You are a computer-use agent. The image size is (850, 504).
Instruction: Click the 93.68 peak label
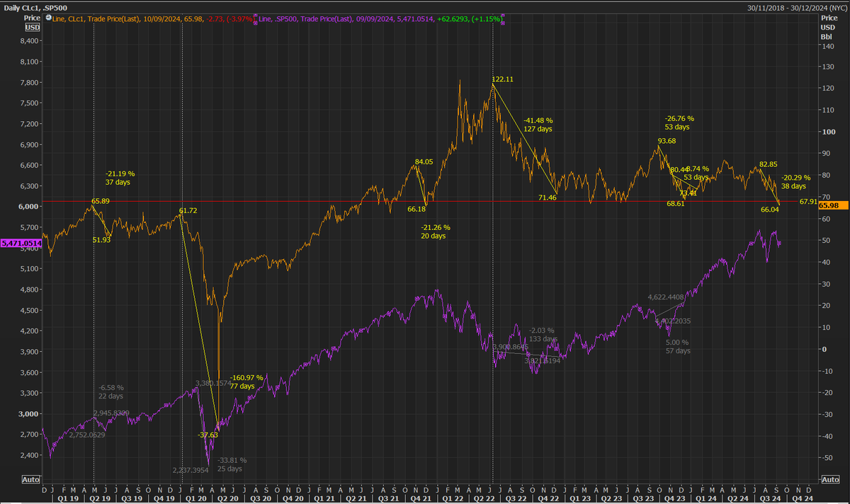(666, 141)
